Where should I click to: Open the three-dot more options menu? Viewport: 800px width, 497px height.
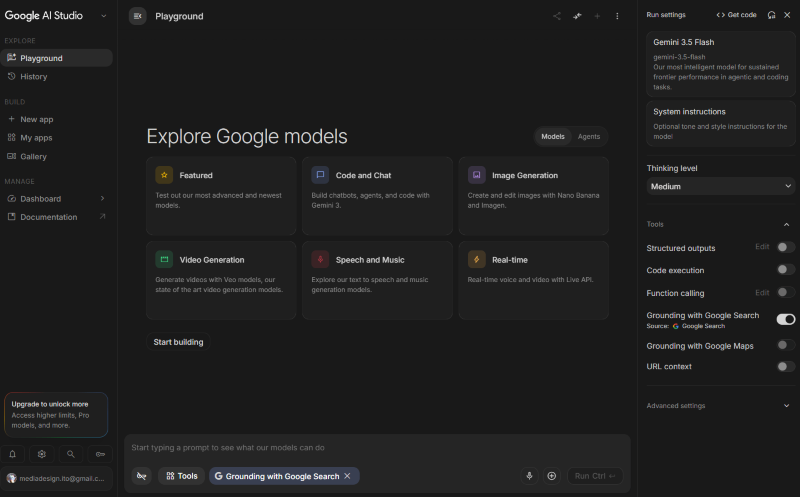617,16
